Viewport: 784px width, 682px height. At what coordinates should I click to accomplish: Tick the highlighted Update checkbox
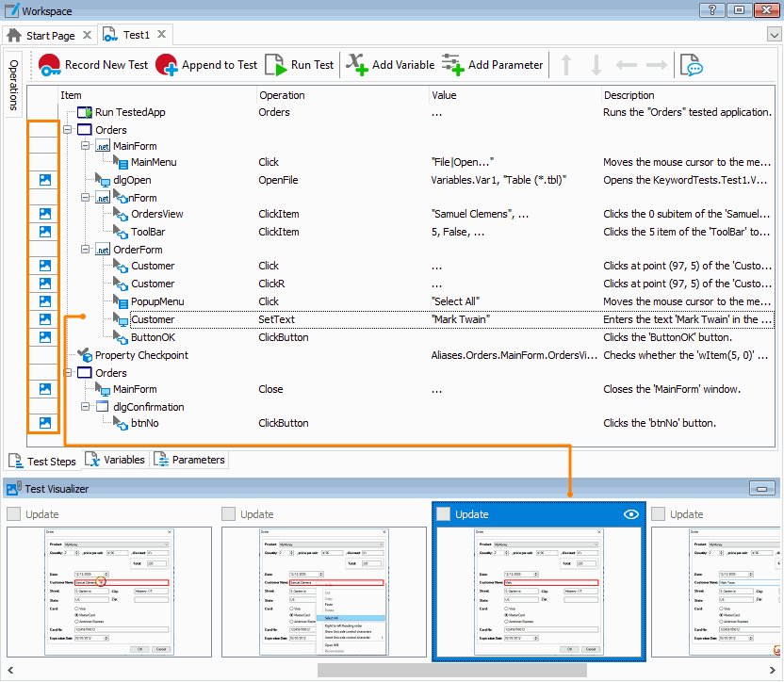[x=444, y=514]
